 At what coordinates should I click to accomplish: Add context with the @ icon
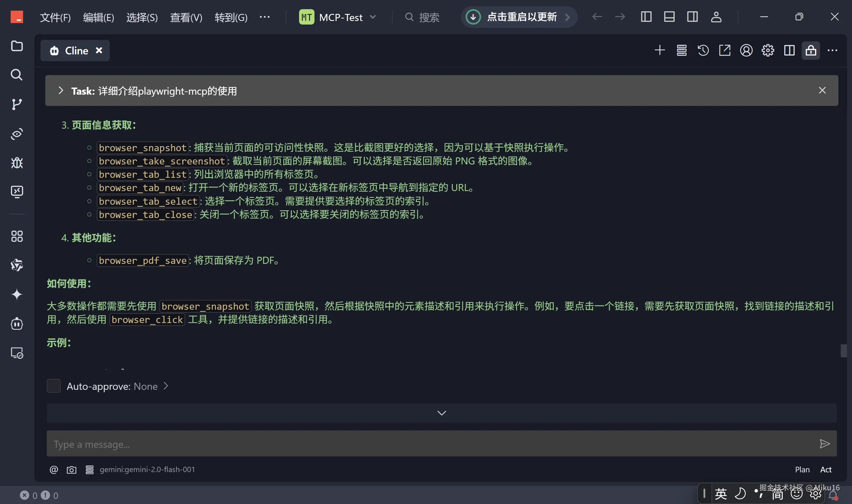pyautogui.click(x=54, y=470)
